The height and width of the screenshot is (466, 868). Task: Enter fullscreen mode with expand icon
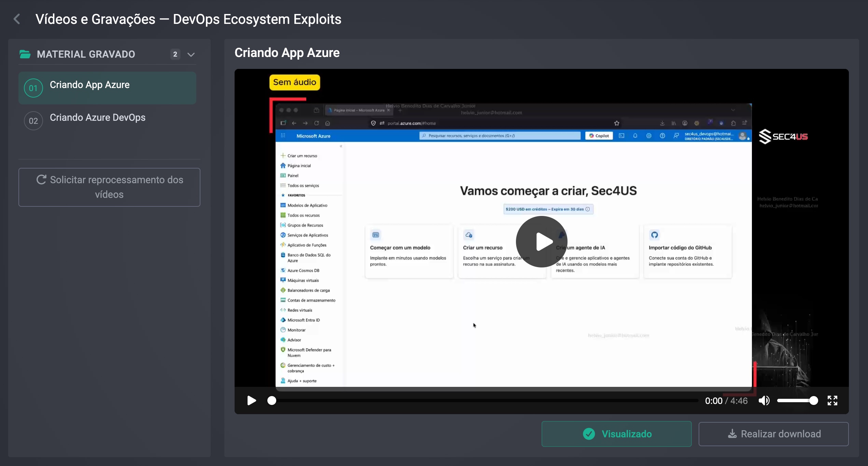[832, 401]
